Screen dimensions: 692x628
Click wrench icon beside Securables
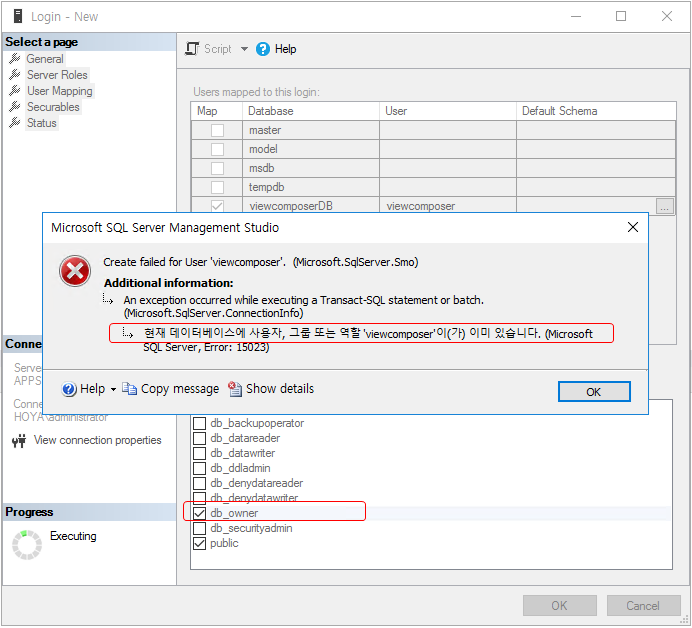click(x=15, y=106)
